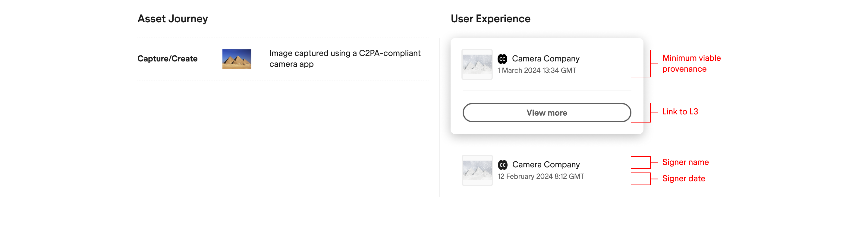Select the Asset Journey heading

[173, 19]
